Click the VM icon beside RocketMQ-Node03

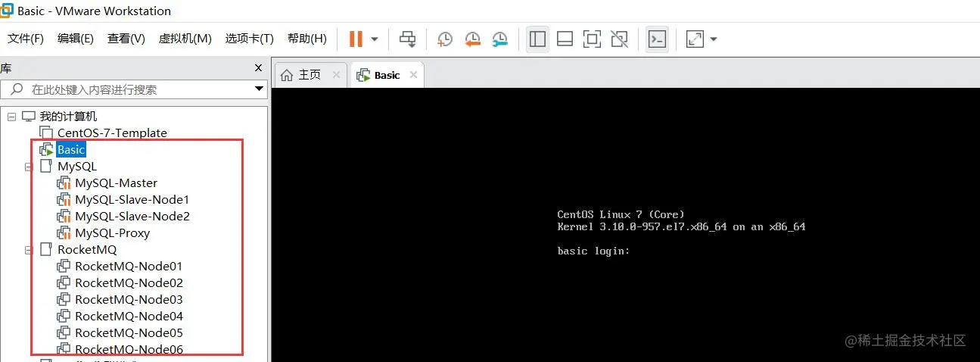click(64, 300)
